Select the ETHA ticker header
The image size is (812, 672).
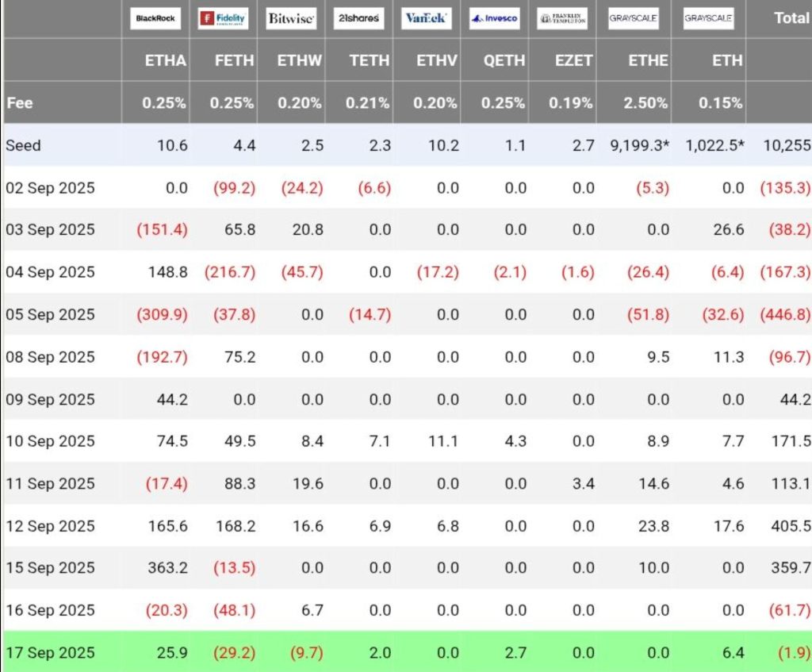point(167,60)
